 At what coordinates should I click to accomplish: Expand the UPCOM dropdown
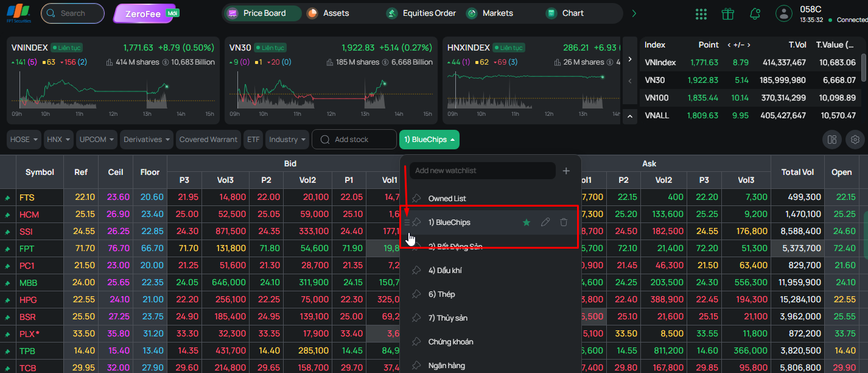point(96,140)
